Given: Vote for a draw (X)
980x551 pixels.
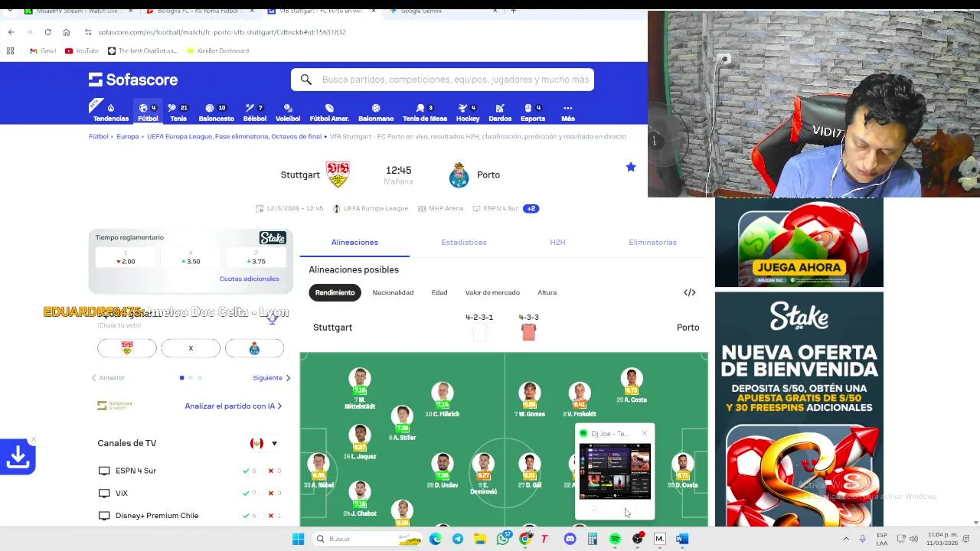Looking at the screenshot, I should coord(191,348).
